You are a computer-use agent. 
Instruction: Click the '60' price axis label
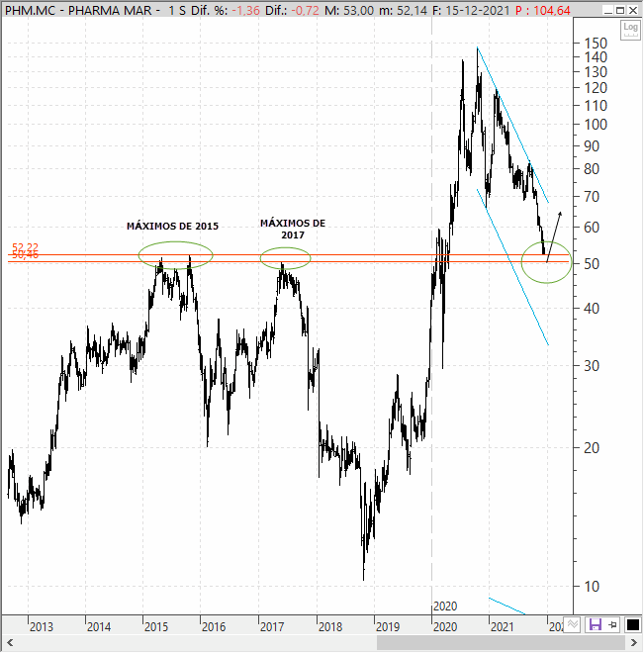coord(592,228)
